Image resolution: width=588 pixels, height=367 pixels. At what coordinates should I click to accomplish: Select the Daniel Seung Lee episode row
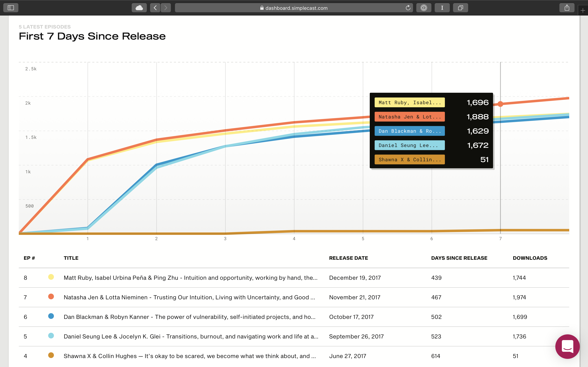191,337
